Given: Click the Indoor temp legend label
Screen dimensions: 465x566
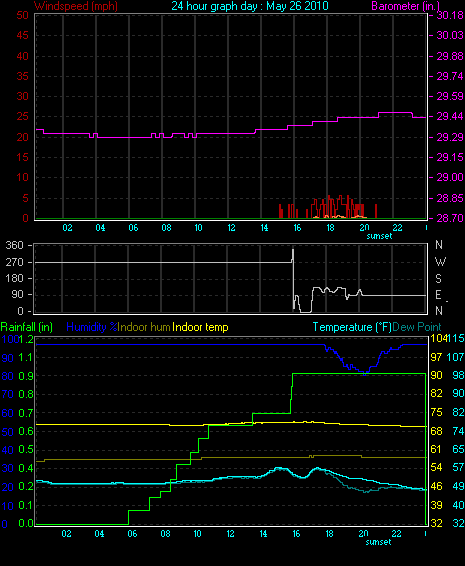Looking at the screenshot, I should click(x=200, y=327).
